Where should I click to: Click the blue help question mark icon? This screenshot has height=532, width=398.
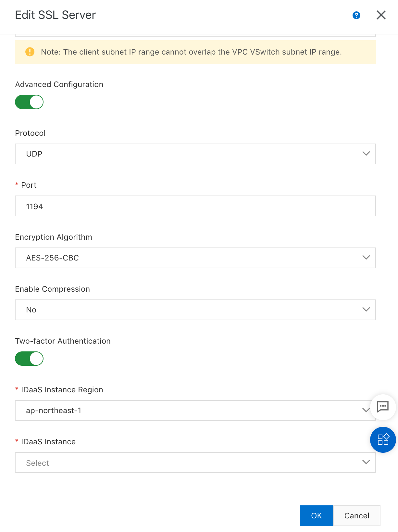click(x=356, y=15)
